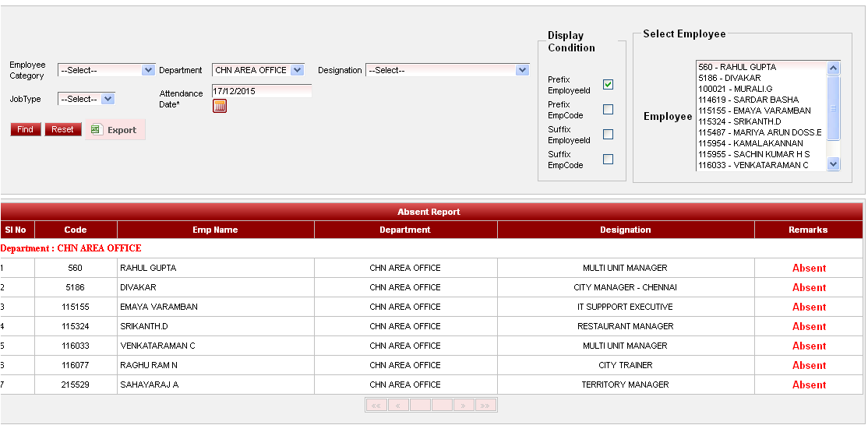Enable the Prefix EmpCode checkbox
868x425 pixels.
point(608,109)
